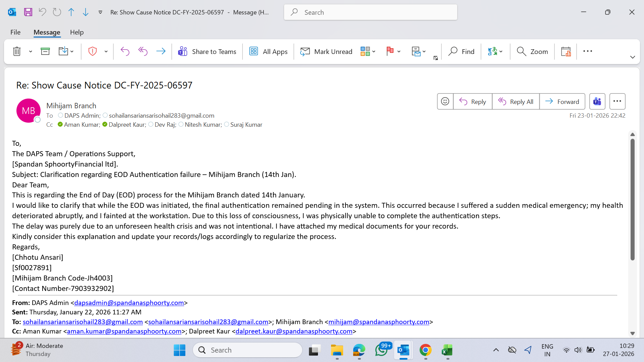The image size is (644, 362).
Task: Expand the Delete dropdown arrow
Action: 31,51
